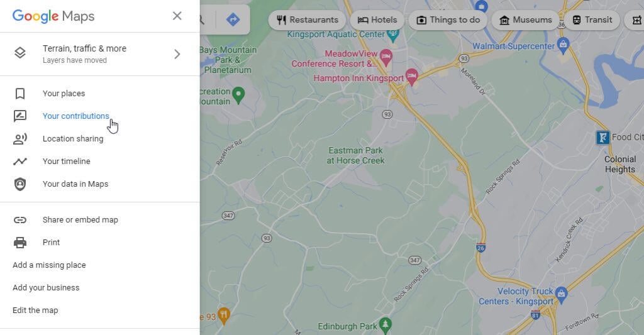This screenshot has width=644, height=335.
Task: Show Things to do chip results
Action: pyautogui.click(x=448, y=19)
